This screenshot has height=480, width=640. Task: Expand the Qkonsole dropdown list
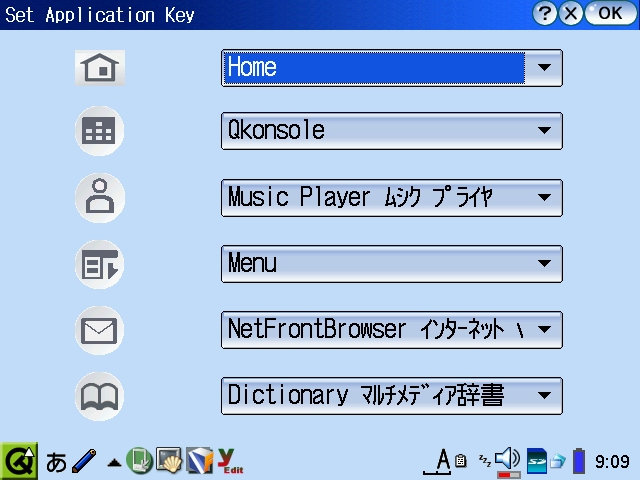click(544, 131)
